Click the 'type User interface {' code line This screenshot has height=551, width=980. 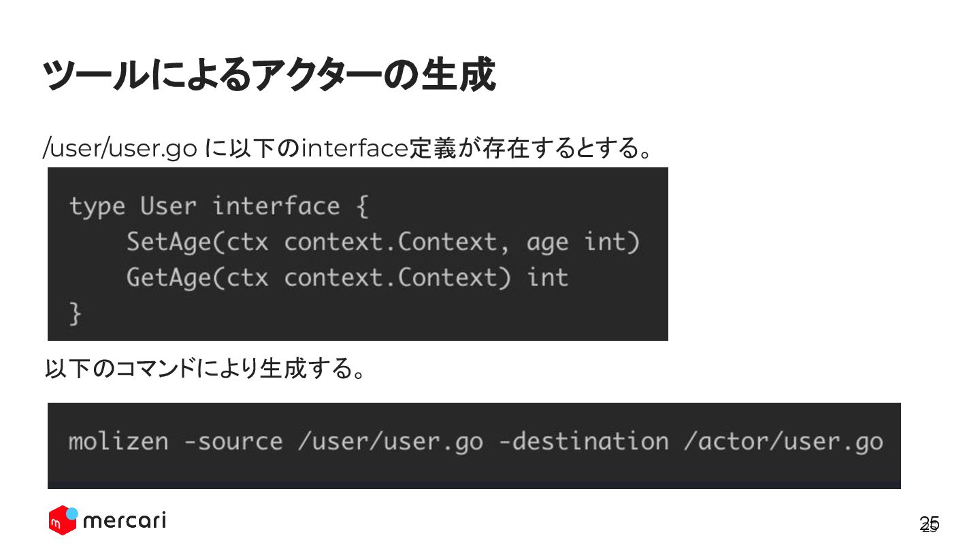tap(218, 206)
